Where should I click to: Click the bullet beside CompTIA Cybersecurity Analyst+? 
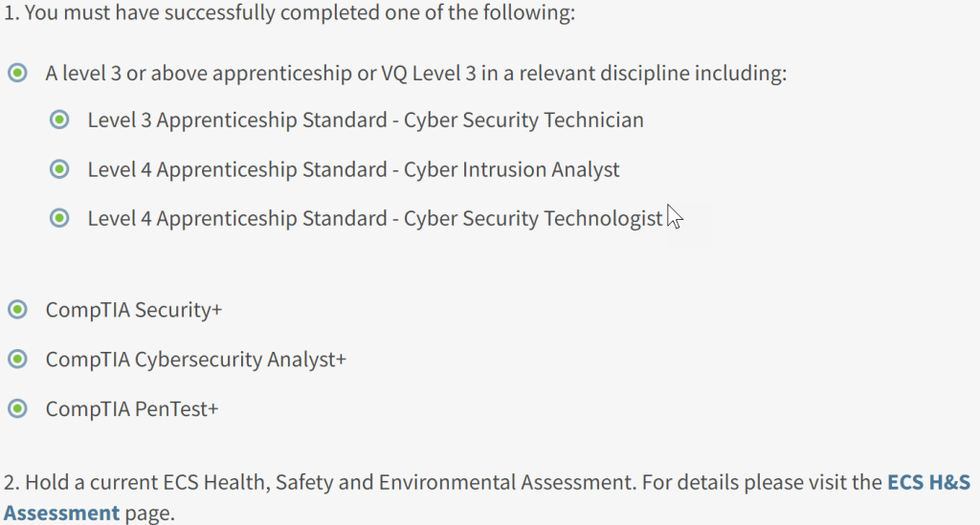[17, 359]
